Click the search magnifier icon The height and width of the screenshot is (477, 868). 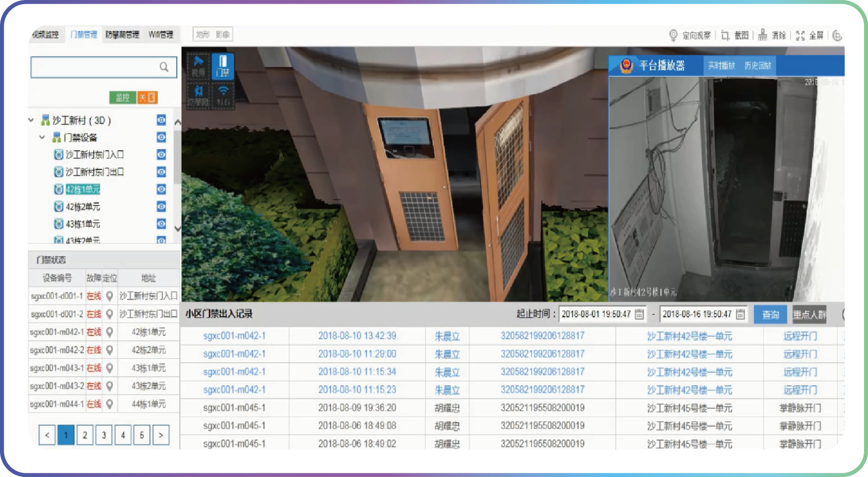pos(164,67)
